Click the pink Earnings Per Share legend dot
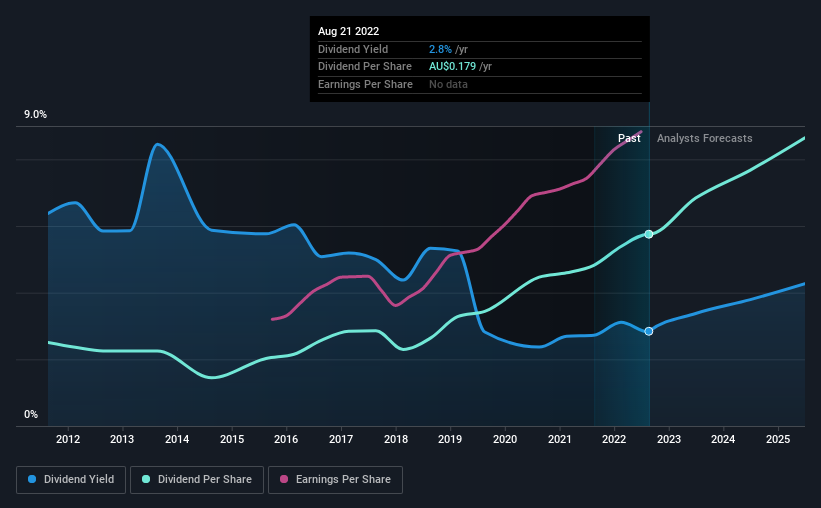Viewport: 821px width, 508px height. pyautogui.click(x=284, y=479)
